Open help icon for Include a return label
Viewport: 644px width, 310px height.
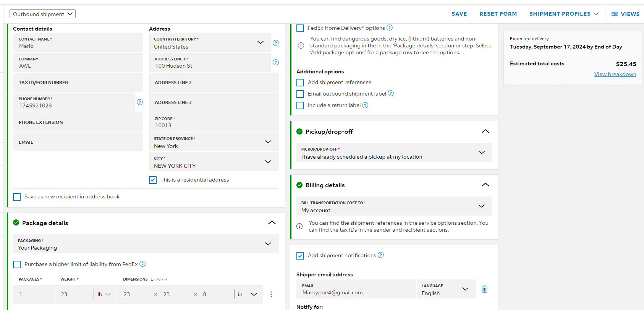(x=365, y=105)
